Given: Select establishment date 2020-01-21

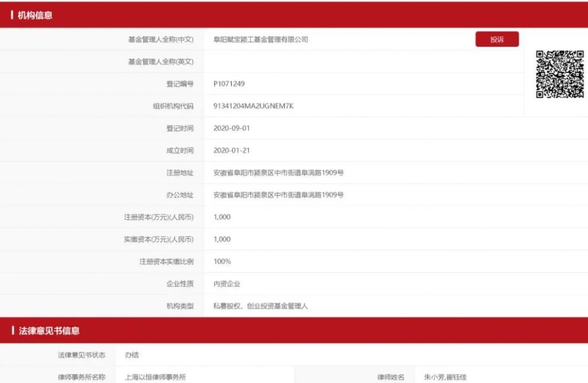Looking at the screenshot, I should pyautogui.click(x=231, y=150).
